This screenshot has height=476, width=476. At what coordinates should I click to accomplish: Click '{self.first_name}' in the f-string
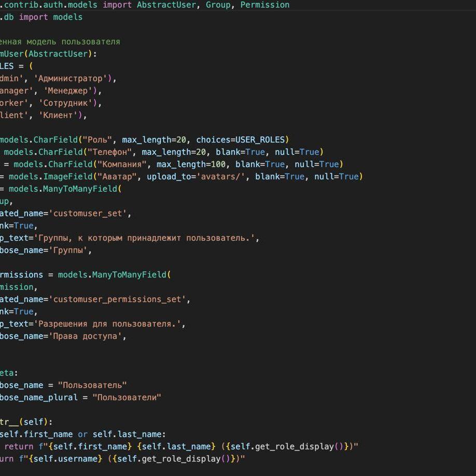[90, 446]
